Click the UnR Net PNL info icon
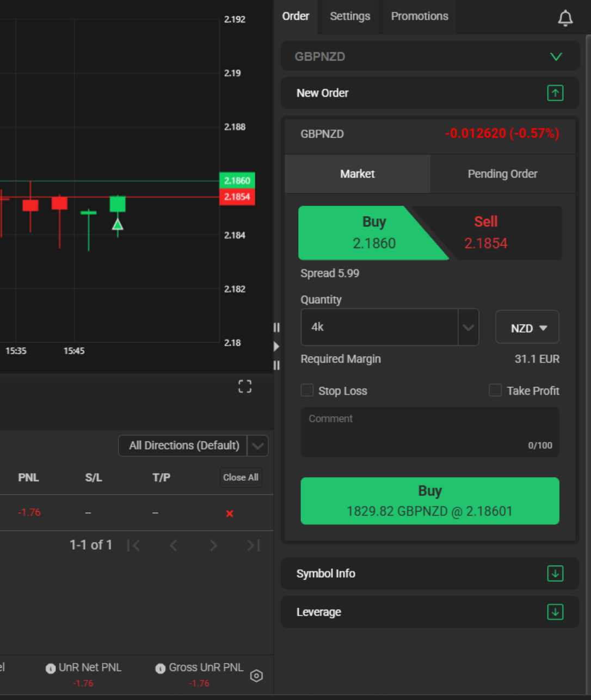591x700 pixels. pos(51,668)
